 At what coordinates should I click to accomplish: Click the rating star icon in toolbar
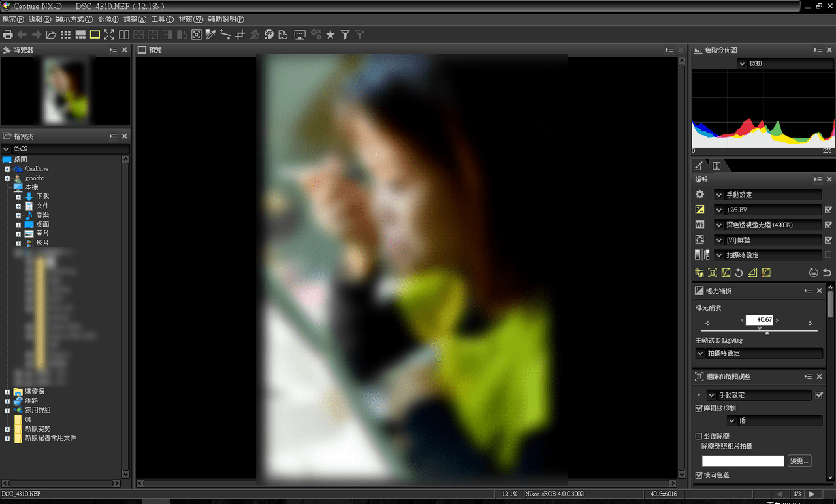330,35
